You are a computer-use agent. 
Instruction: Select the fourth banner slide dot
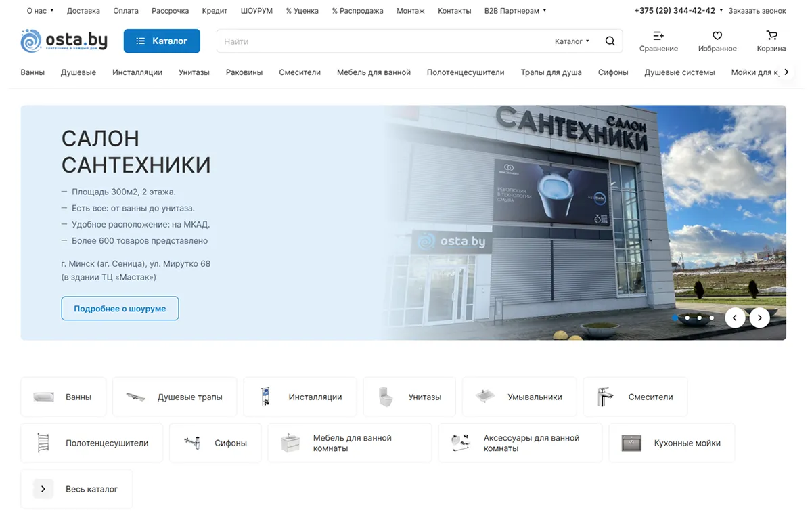[x=712, y=318]
